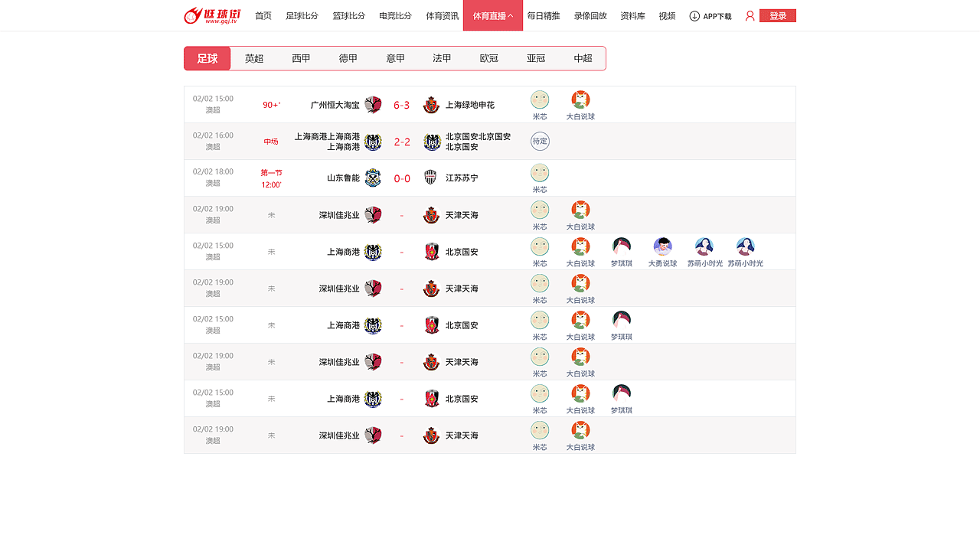Image resolution: width=980 pixels, height=551 pixels.
Task: Open the 首页 menu item
Action: pos(263,15)
